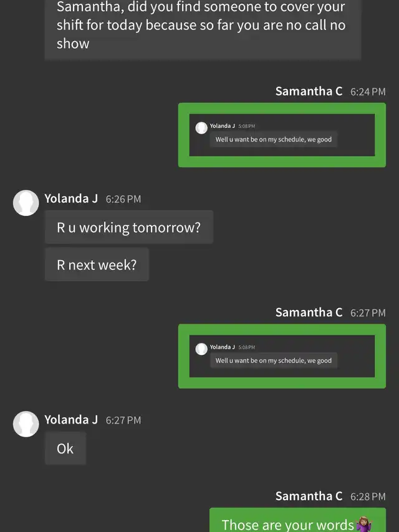Tap the 6:24 PM timestamp
This screenshot has width=399, height=532.
tap(368, 92)
